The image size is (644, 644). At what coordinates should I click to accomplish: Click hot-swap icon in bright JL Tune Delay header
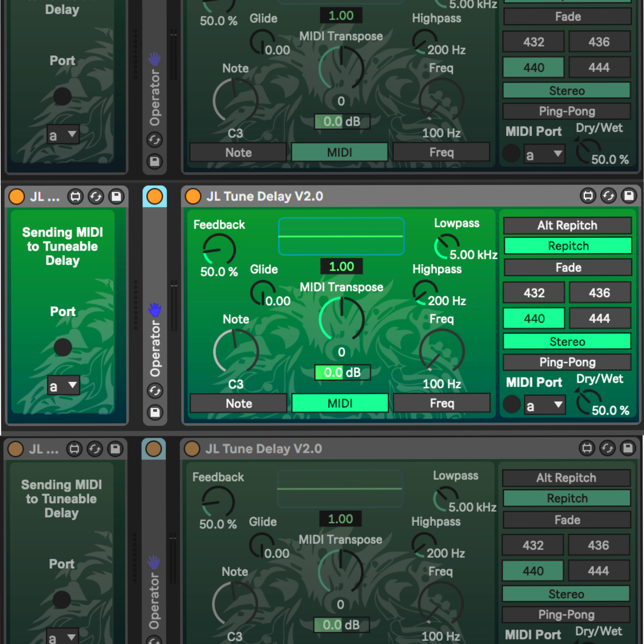[608, 196]
